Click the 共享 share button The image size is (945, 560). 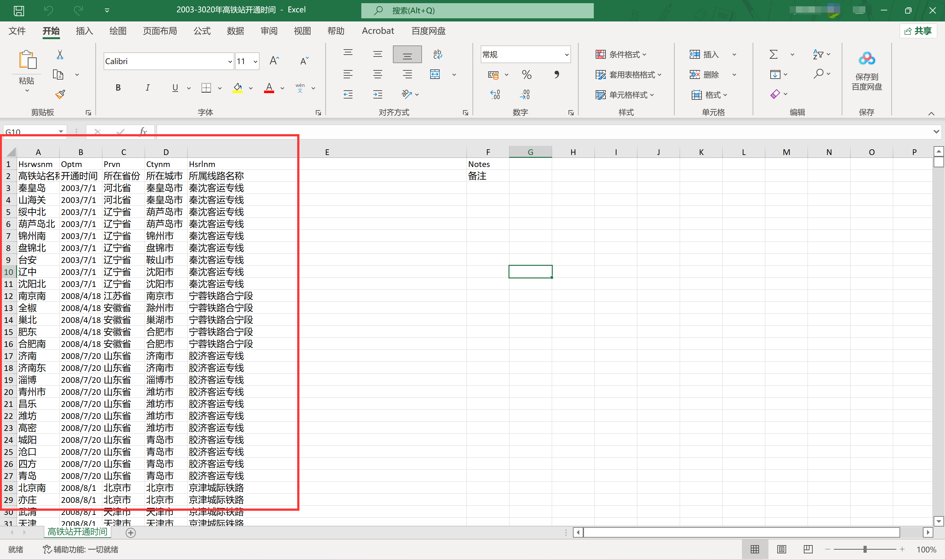pyautogui.click(x=918, y=31)
